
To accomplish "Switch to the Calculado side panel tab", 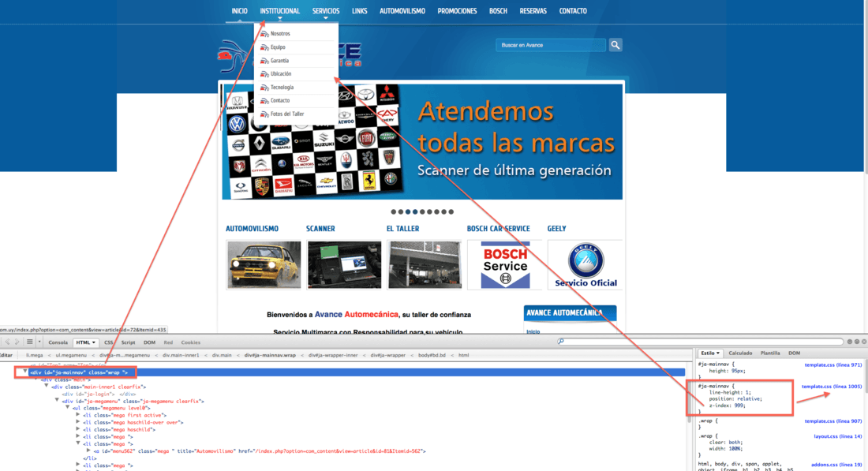I will pos(740,353).
